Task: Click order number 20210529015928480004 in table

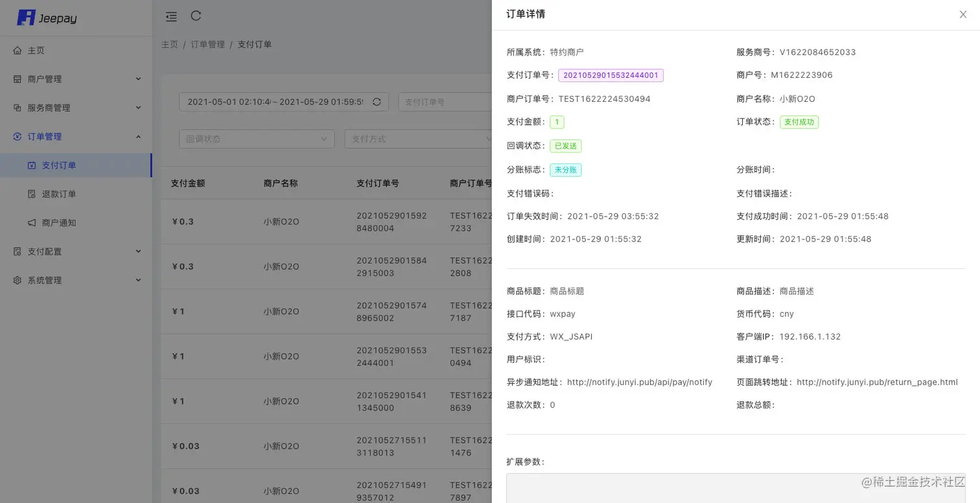Action: click(391, 222)
